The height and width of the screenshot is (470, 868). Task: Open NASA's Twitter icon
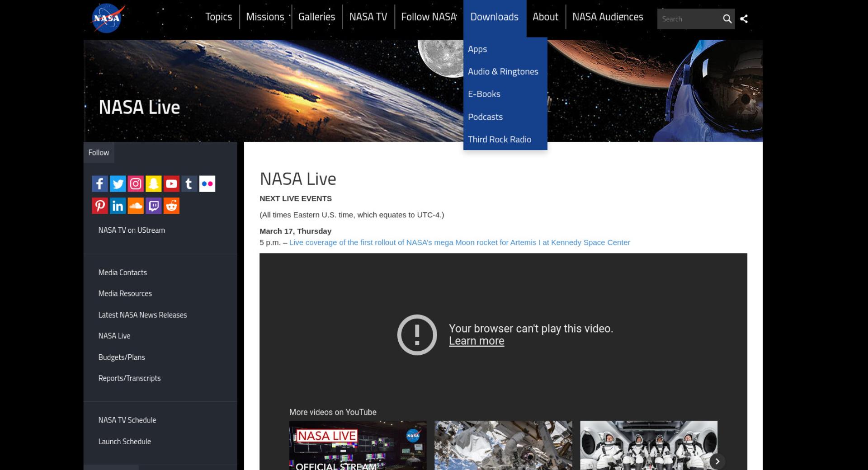point(118,183)
